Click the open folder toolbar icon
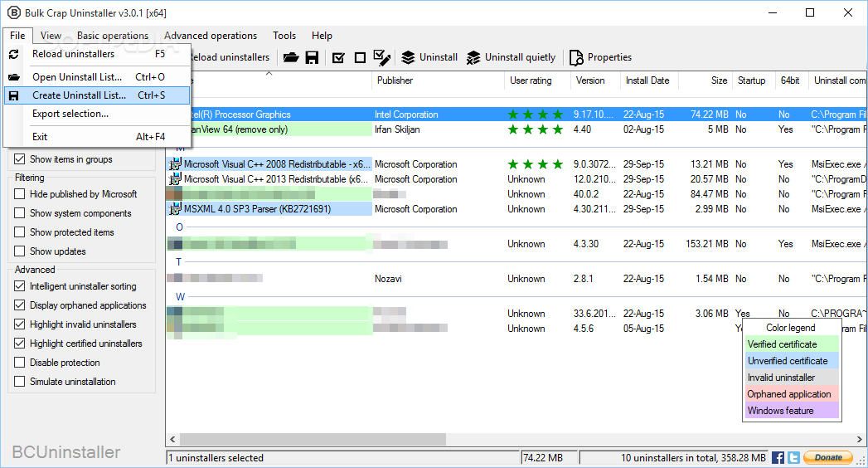The width and height of the screenshot is (868, 468). pyautogui.click(x=291, y=57)
